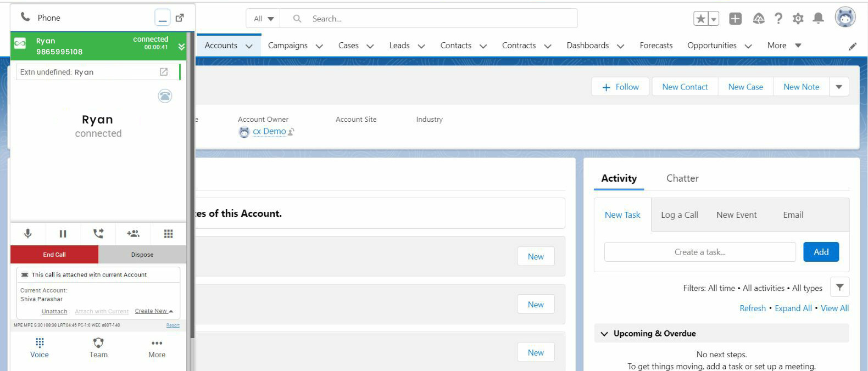Expand the Cases tab chevron
868x371 pixels.
point(370,46)
